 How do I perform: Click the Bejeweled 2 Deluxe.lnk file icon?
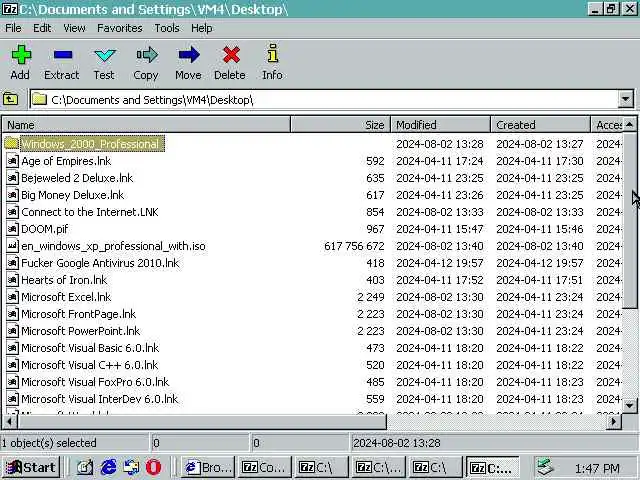12,178
